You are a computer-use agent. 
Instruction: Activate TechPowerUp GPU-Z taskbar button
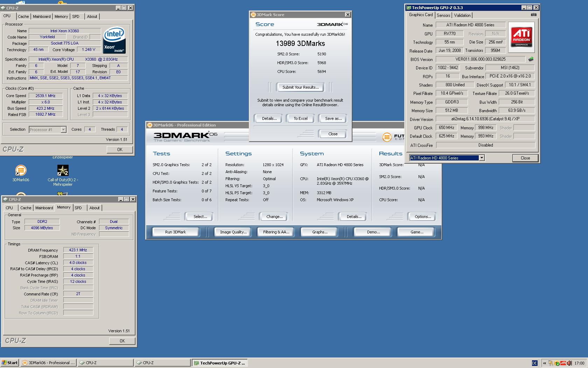point(219,363)
